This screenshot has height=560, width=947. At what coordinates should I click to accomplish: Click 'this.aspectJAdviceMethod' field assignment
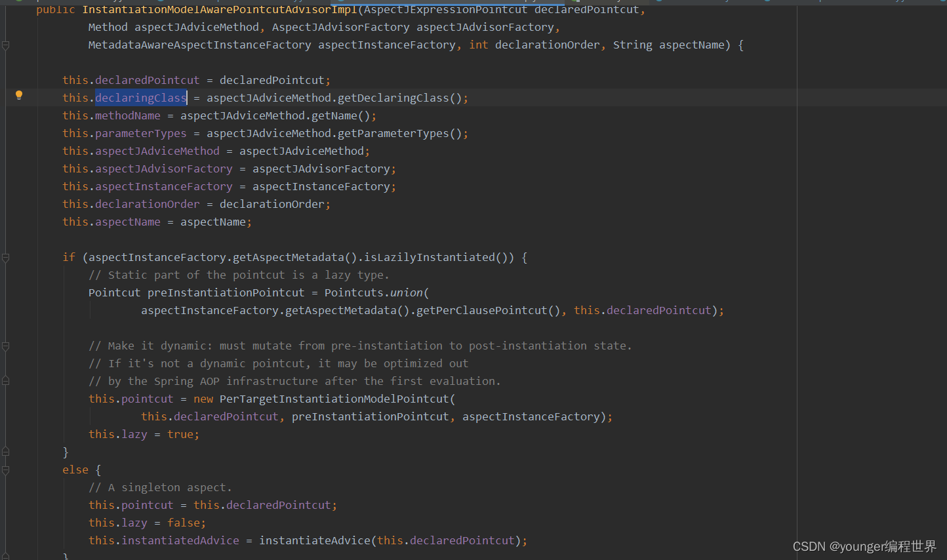coord(141,151)
